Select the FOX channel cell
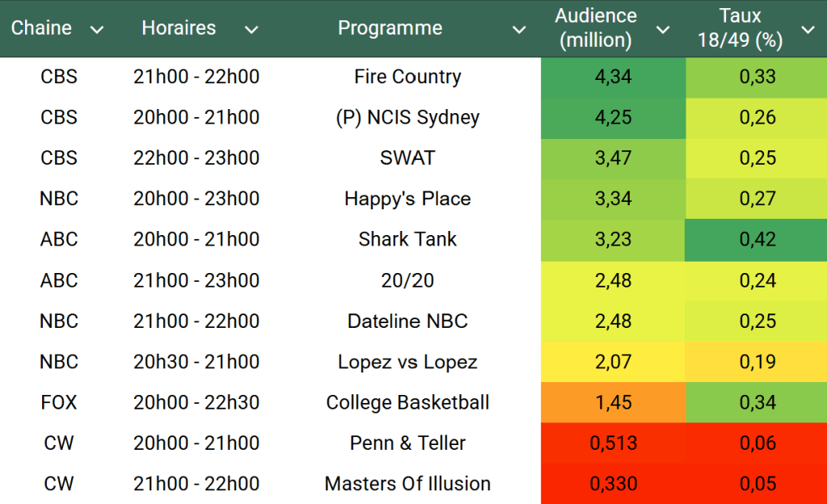The height and width of the screenshot is (504, 827). pos(59,402)
